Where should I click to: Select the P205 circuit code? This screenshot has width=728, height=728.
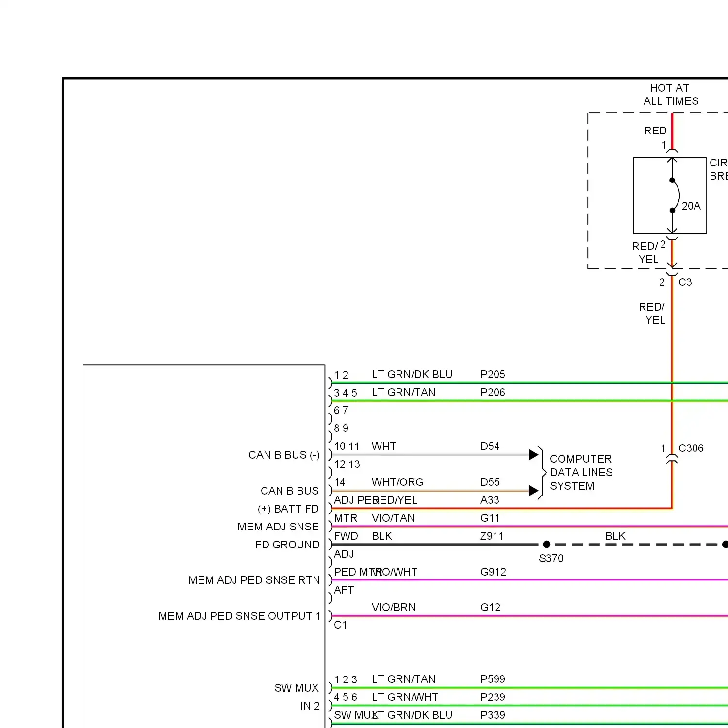[x=493, y=374]
